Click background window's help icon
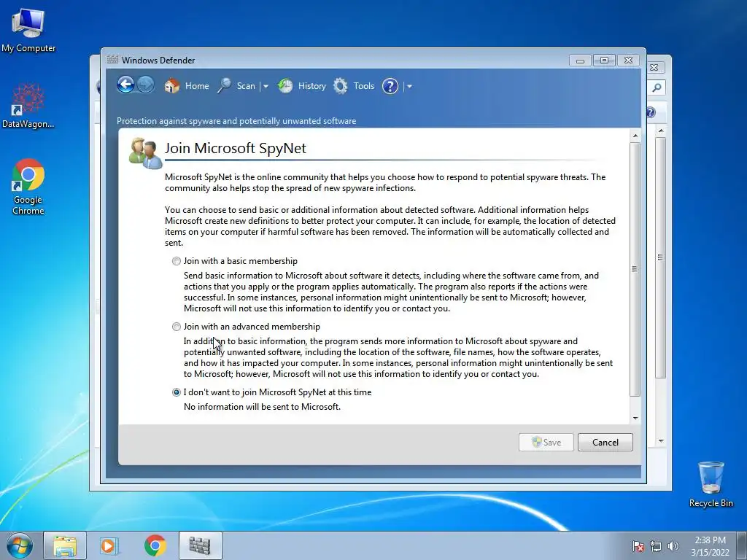 (x=651, y=112)
